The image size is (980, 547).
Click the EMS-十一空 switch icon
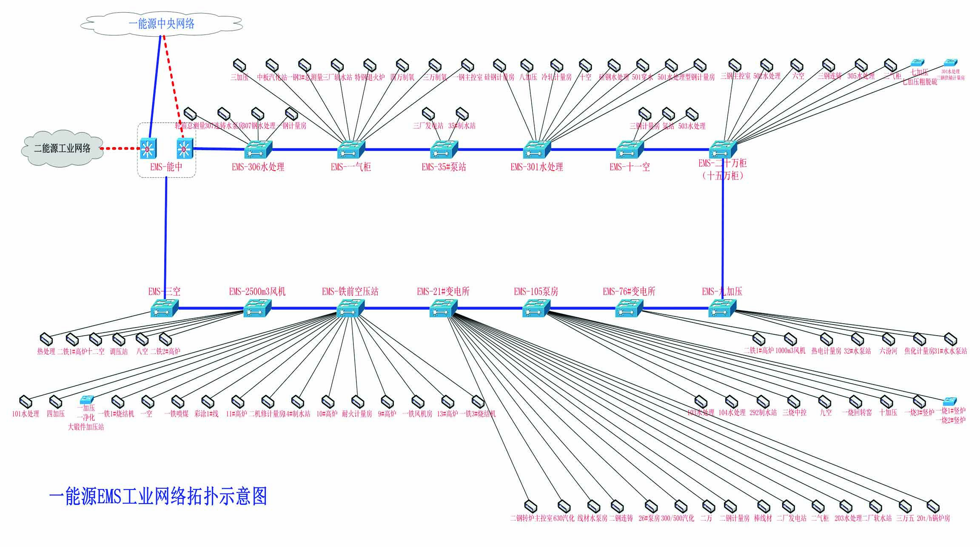click(630, 150)
